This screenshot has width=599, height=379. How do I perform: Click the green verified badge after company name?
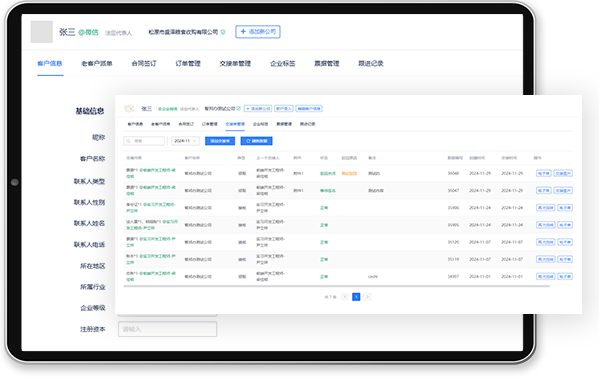[x=223, y=32]
